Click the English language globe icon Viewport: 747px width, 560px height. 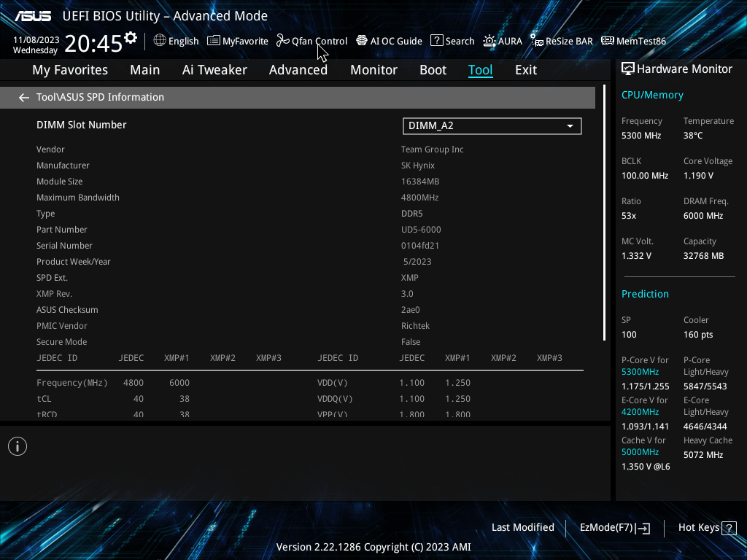(160, 41)
